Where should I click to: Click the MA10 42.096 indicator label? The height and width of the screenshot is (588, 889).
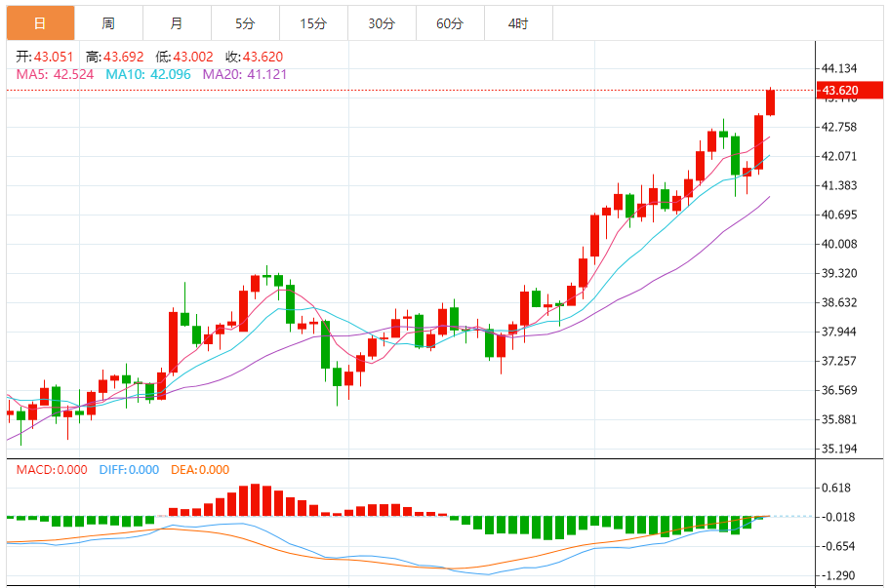coord(147,74)
